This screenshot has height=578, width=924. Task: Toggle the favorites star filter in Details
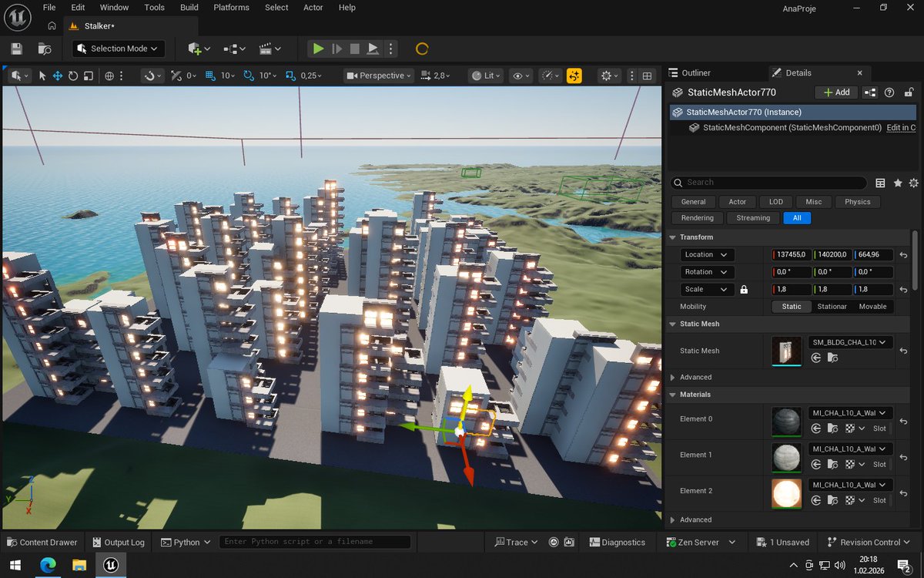[x=898, y=183]
